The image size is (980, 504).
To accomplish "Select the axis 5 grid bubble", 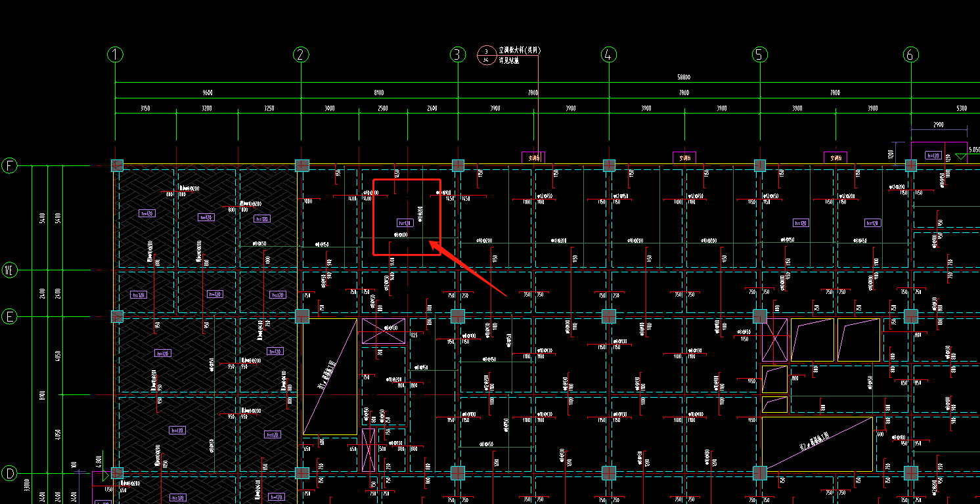I will 760,54.
